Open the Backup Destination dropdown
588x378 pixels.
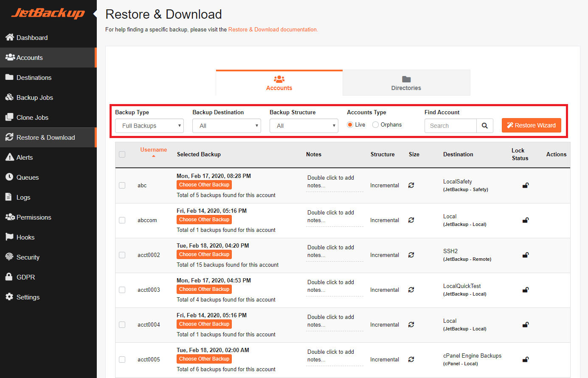[227, 126]
